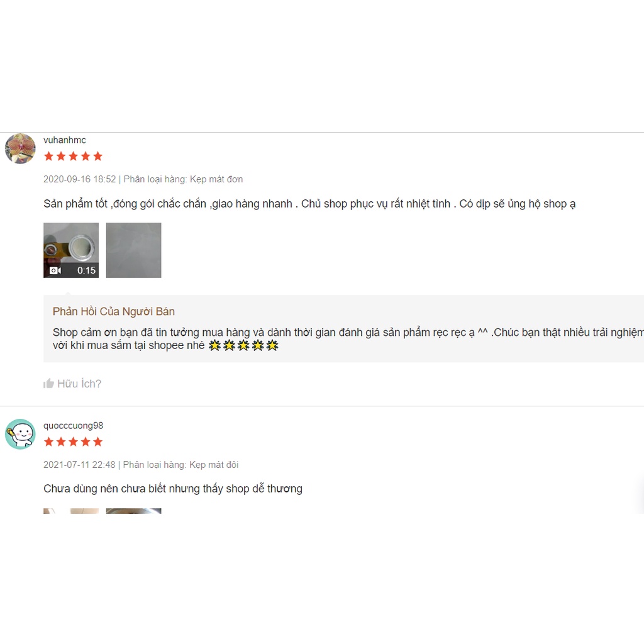Click vuhanhmc's five-star rating
The width and height of the screenshot is (644, 644).
[73, 156]
